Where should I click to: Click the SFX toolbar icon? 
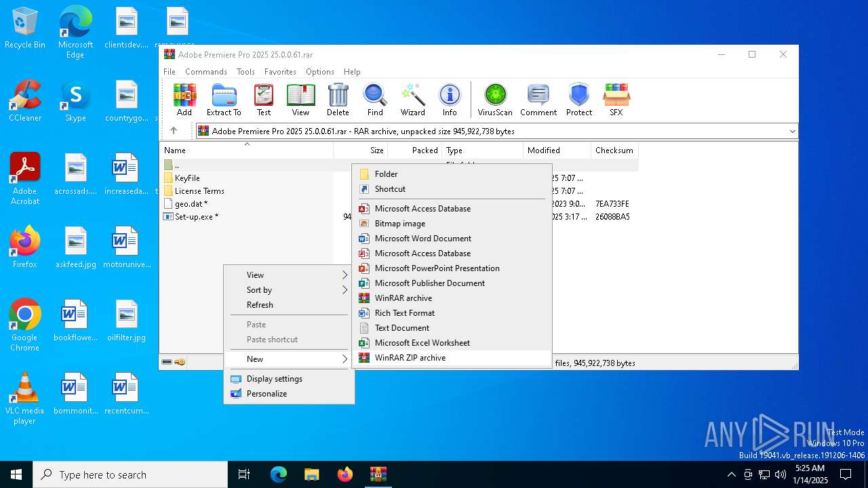(x=616, y=100)
